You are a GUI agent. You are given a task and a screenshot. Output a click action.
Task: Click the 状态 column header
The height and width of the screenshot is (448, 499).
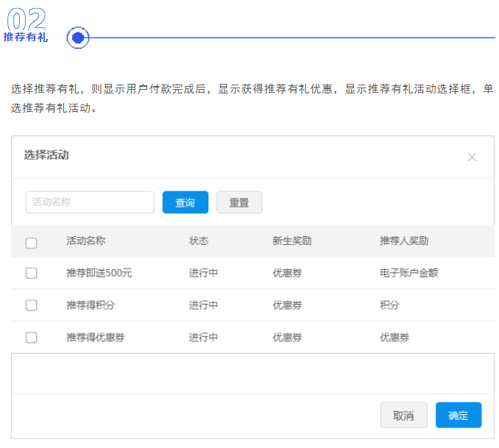pyautogui.click(x=199, y=241)
